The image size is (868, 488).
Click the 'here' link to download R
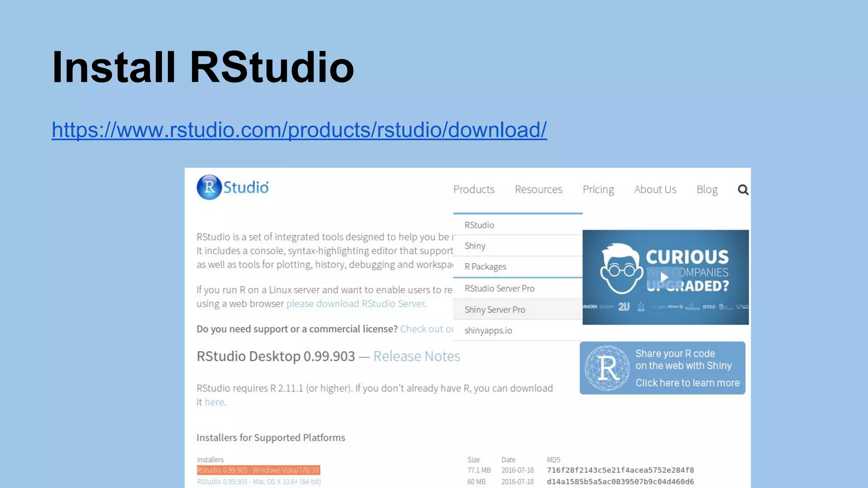(214, 402)
